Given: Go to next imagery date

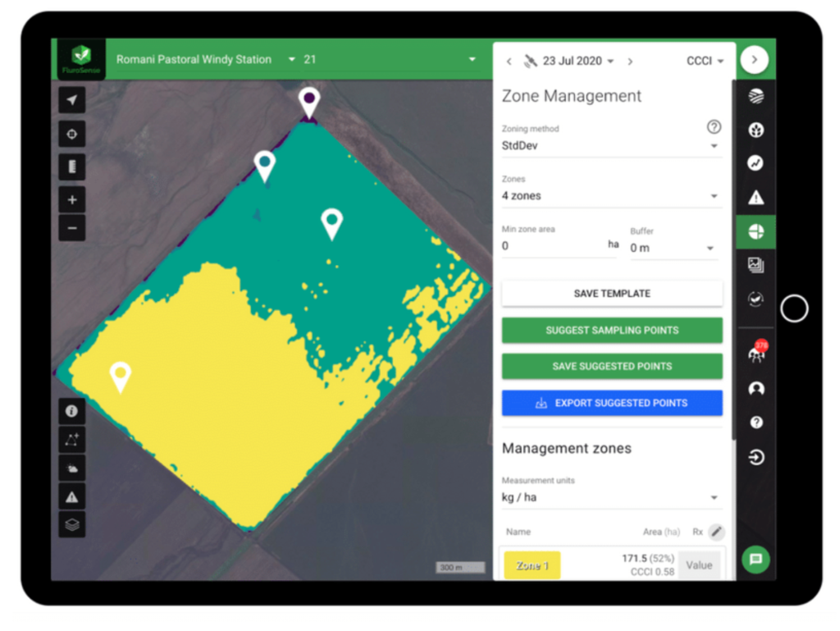Looking at the screenshot, I should coord(630,62).
